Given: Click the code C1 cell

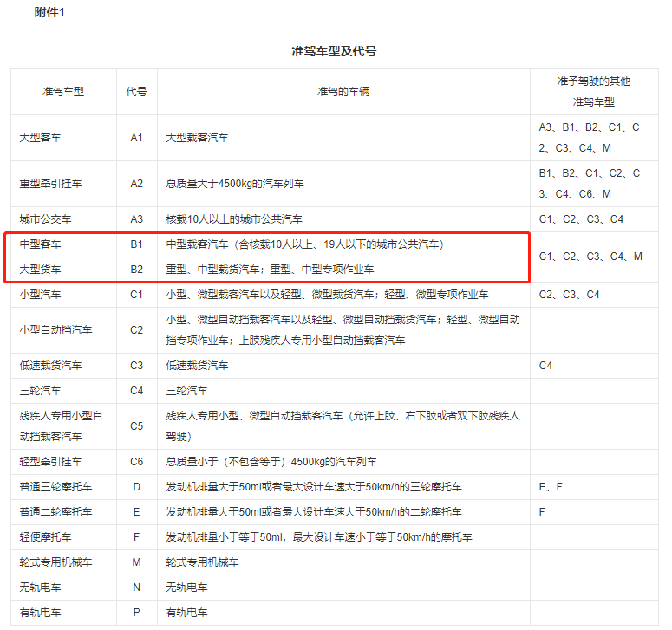Looking at the screenshot, I should click(x=136, y=295).
